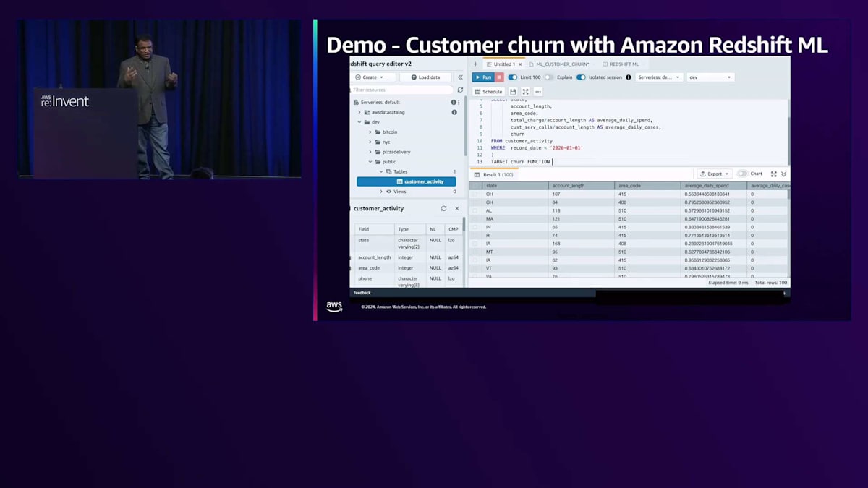This screenshot has width=868, height=488.
Task: Place cursor on line 13 TARGET churn FUNCTION
Action: click(521, 161)
